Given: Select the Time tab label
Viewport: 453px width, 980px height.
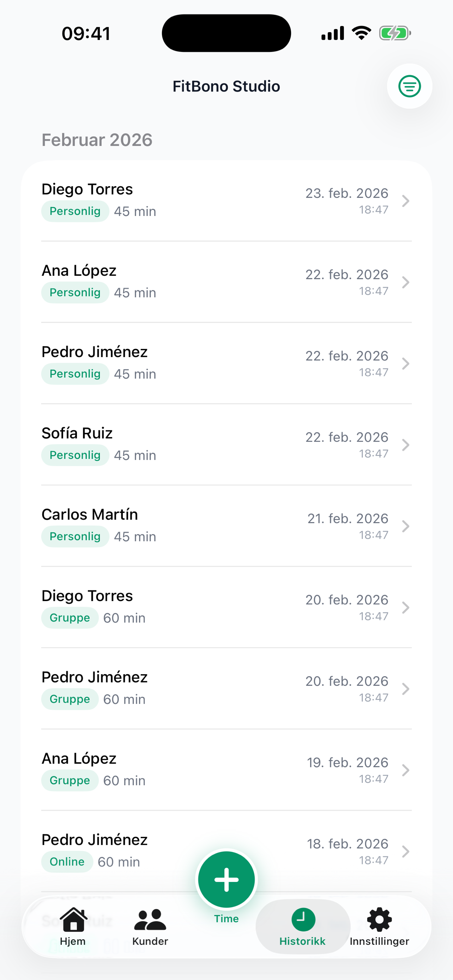Looking at the screenshot, I should [x=226, y=919].
